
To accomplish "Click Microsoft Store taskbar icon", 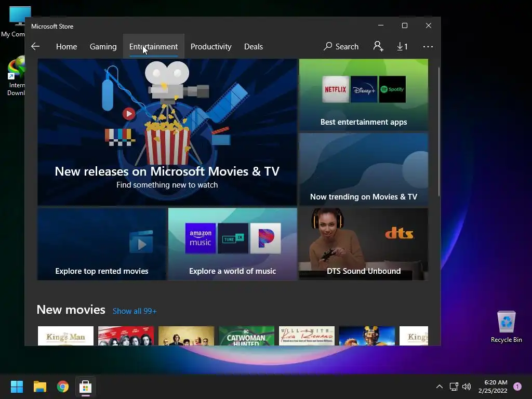I will [x=86, y=387].
